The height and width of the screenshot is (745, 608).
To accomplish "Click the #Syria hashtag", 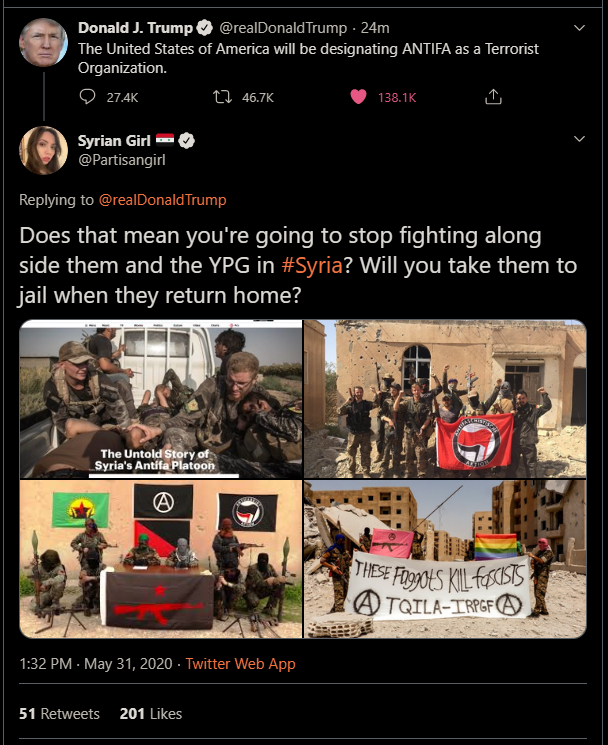I will (x=312, y=266).
